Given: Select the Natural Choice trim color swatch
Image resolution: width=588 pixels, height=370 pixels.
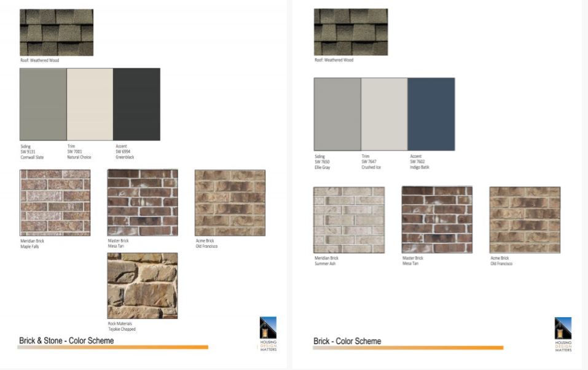Looking at the screenshot, I should (90, 104).
